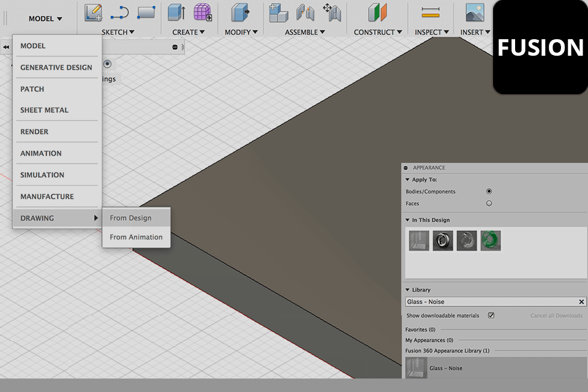Click the Create Sketch icon

[93, 12]
